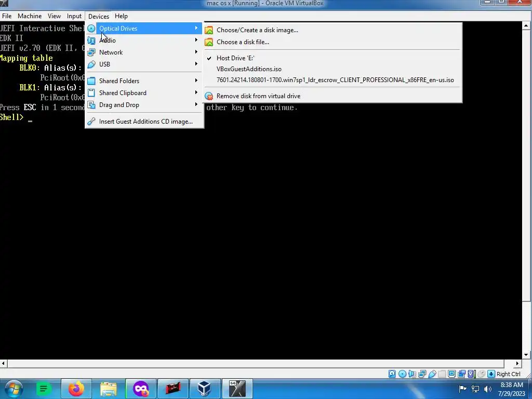Mount the win7sp1 CLIENT_PROFESSIONAL iso
The image size is (532, 399).
point(333,80)
